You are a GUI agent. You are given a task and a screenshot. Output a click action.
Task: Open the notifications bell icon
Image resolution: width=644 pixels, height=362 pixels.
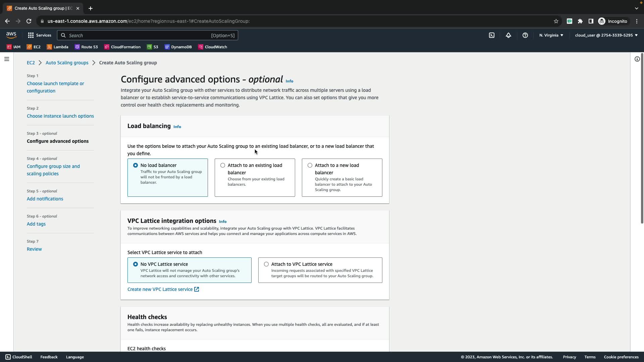click(x=508, y=35)
